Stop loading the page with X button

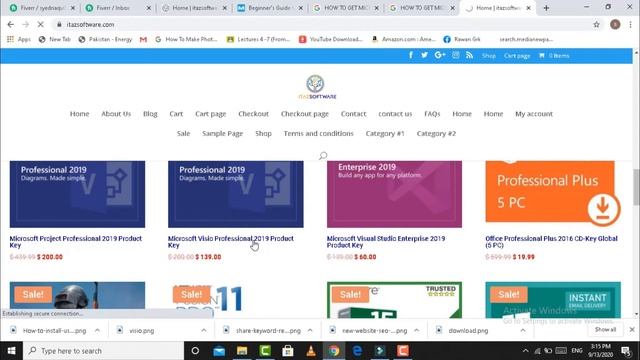(40, 24)
